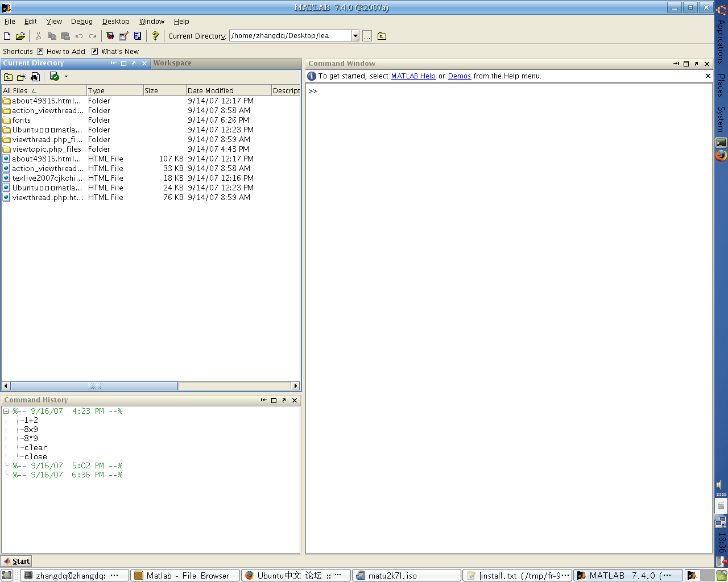Open the Matlab File Browser taskbar window
This screenshot has width=728, height=582.
[185, 575]
